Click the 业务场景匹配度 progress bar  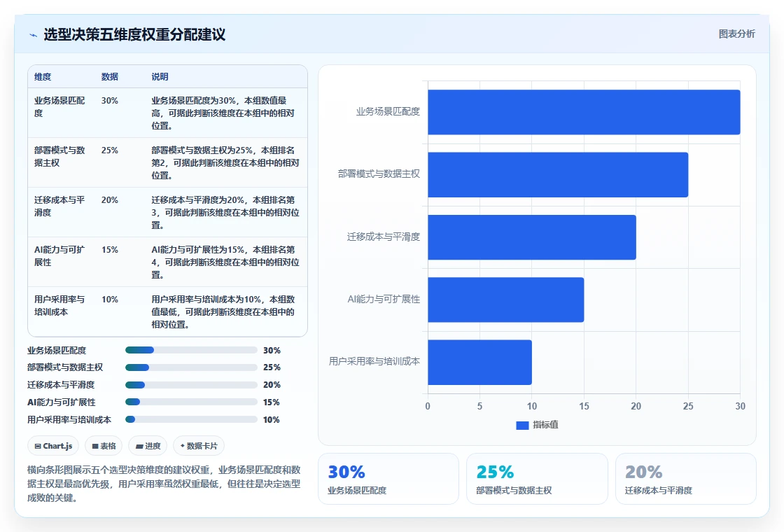pos(191,350)
